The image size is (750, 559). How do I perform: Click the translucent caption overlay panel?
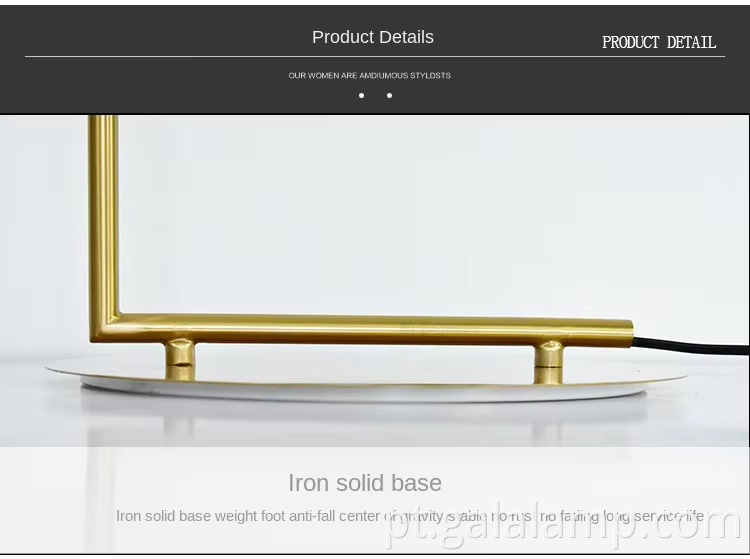pyautogui.click(x=375, y=500)
